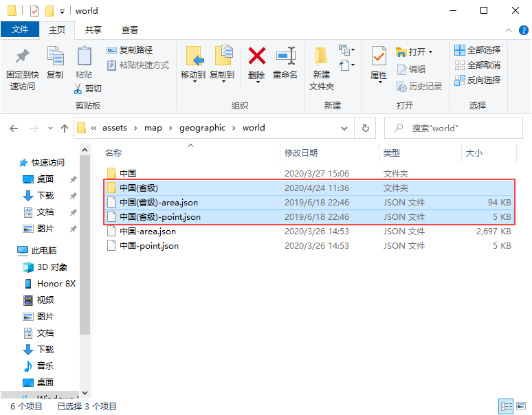Select file 中国(省级)-point.json
Screen dimensions: 532x415
pyautogui.click(x=309, y=217)
